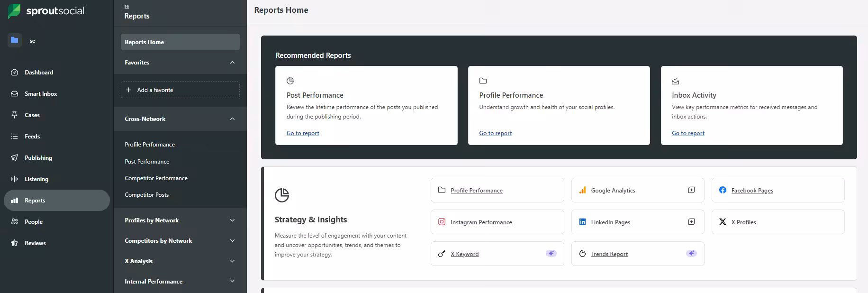Open the Trends Report link
Screen dimensions: 868x293
point(609,254)
